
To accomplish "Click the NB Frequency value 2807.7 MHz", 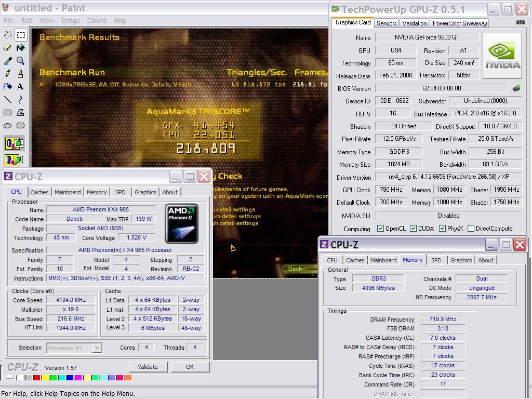I will 482,297.
